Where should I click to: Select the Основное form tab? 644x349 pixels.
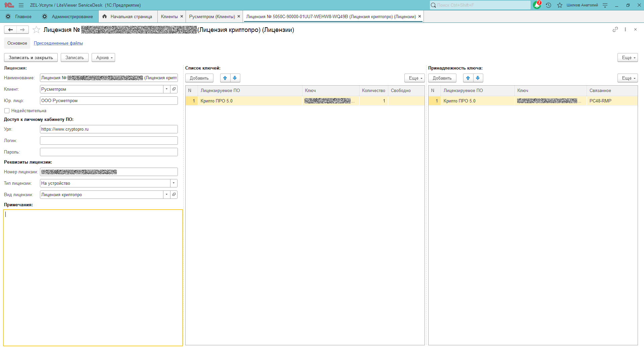pos(17,43)
